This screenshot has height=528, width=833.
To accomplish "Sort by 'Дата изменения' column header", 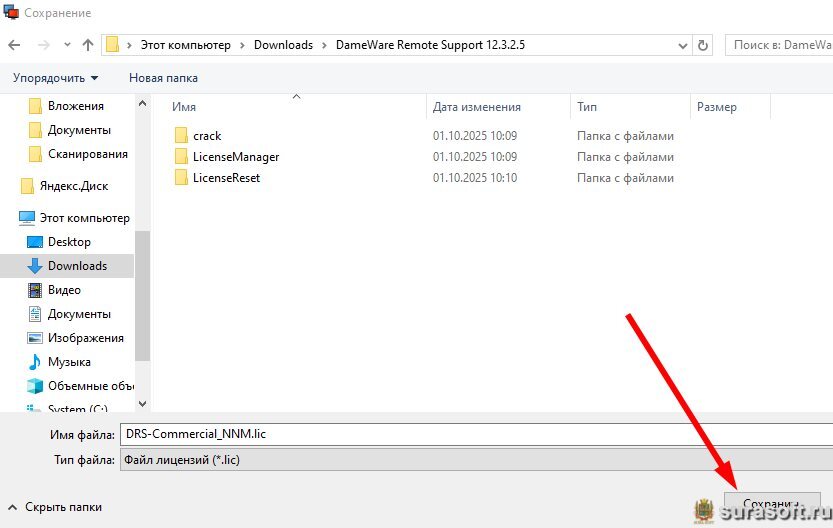I will [477, 107].
